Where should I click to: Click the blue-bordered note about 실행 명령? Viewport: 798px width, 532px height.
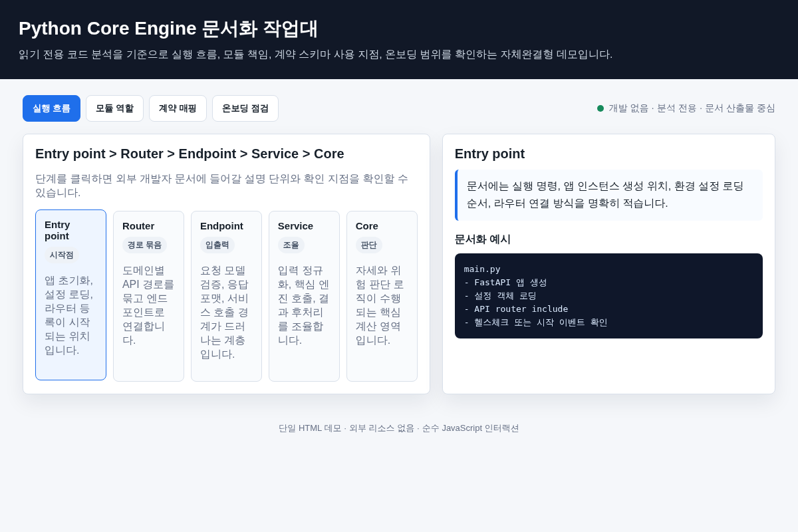(x=608, y=195)
